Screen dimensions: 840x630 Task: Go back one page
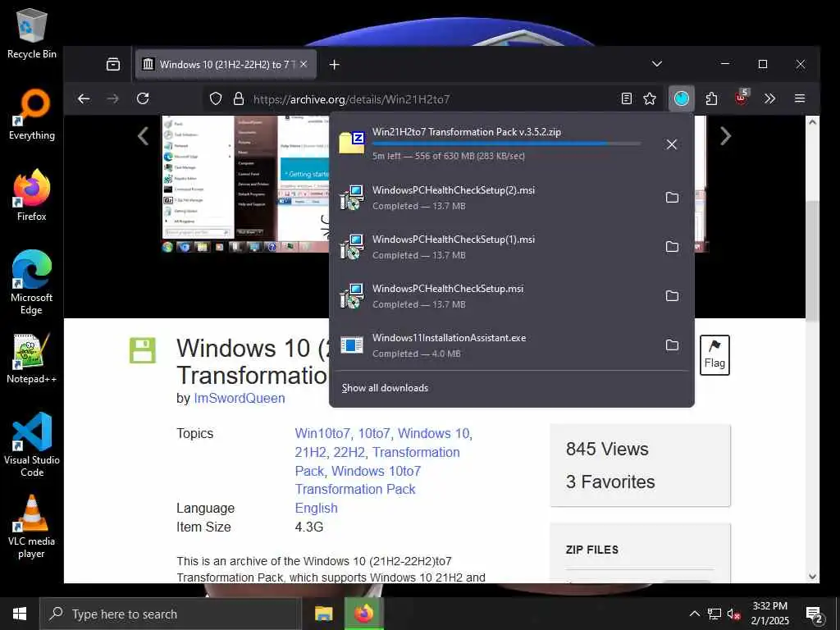[84, 98]
